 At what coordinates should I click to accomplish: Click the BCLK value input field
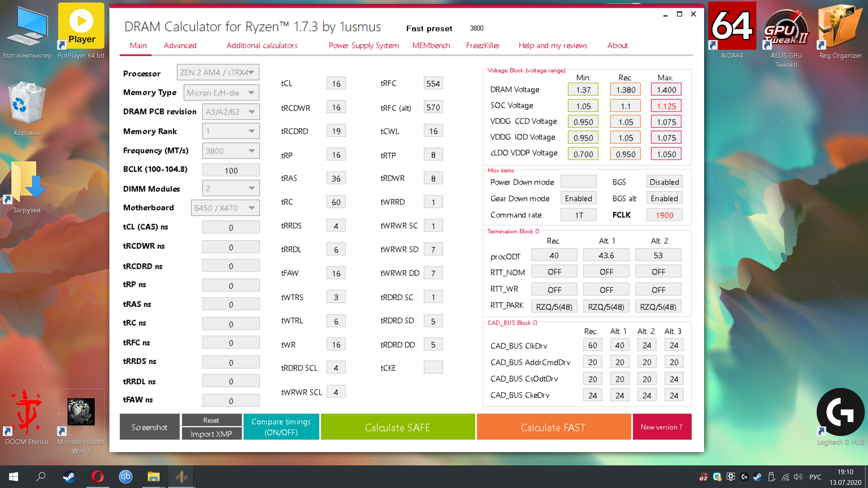click(231, 170)
